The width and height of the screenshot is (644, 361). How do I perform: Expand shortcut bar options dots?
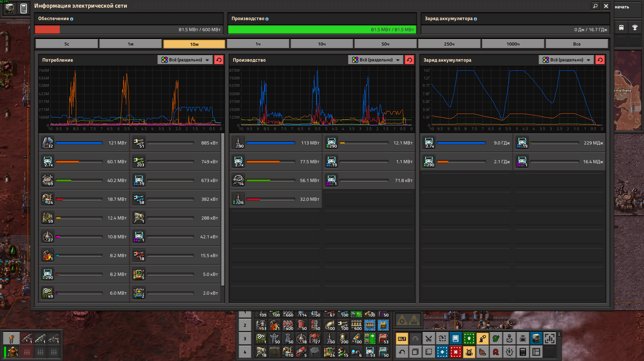click(559, 335)
